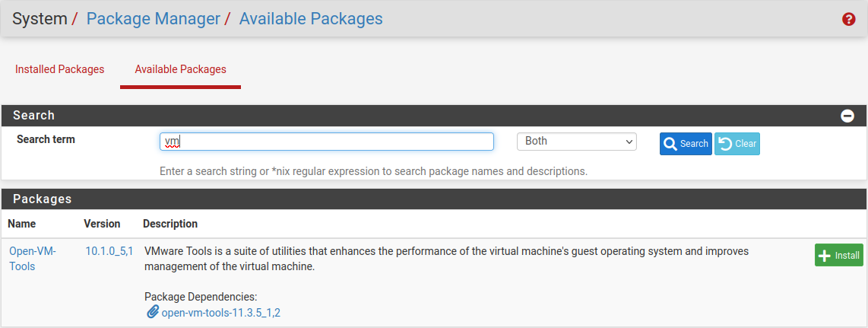Clear the search with Clear button
868x328 pixels.
pos(737,144)
